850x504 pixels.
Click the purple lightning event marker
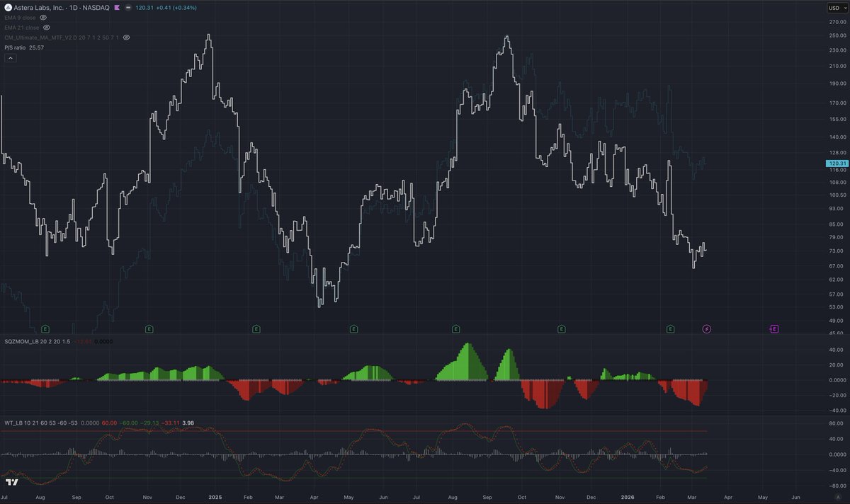click(706, 328)
